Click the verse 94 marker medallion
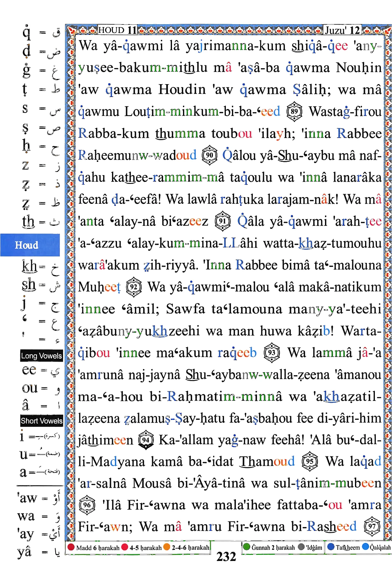The height and width of the screenshot is (579, 392). 146,440
